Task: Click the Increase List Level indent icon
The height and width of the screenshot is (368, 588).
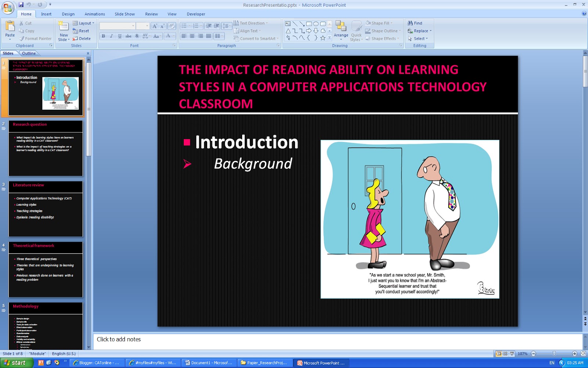Action: pos(216,26)
